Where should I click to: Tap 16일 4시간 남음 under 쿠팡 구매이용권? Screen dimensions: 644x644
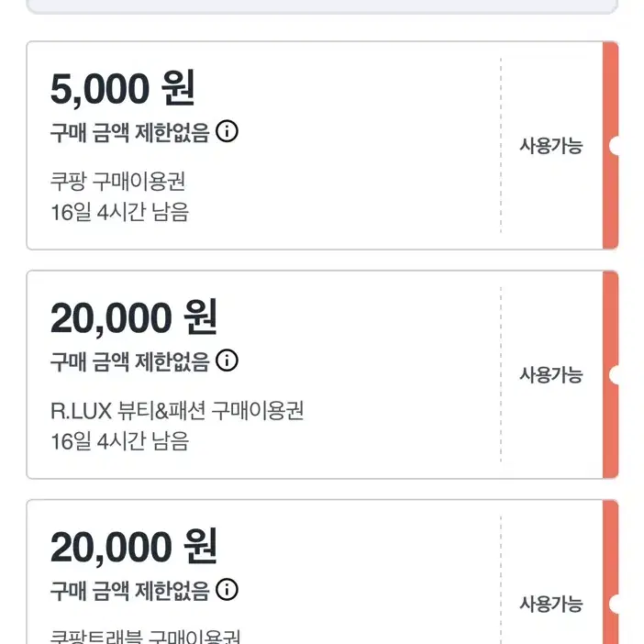point(119,211)
